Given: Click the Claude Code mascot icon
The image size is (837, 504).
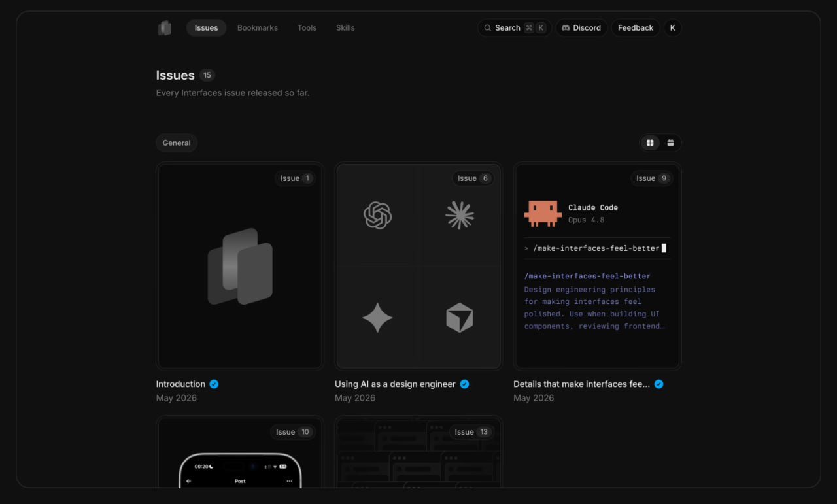Looking at the screenshot, I should (x=543, y=214).
